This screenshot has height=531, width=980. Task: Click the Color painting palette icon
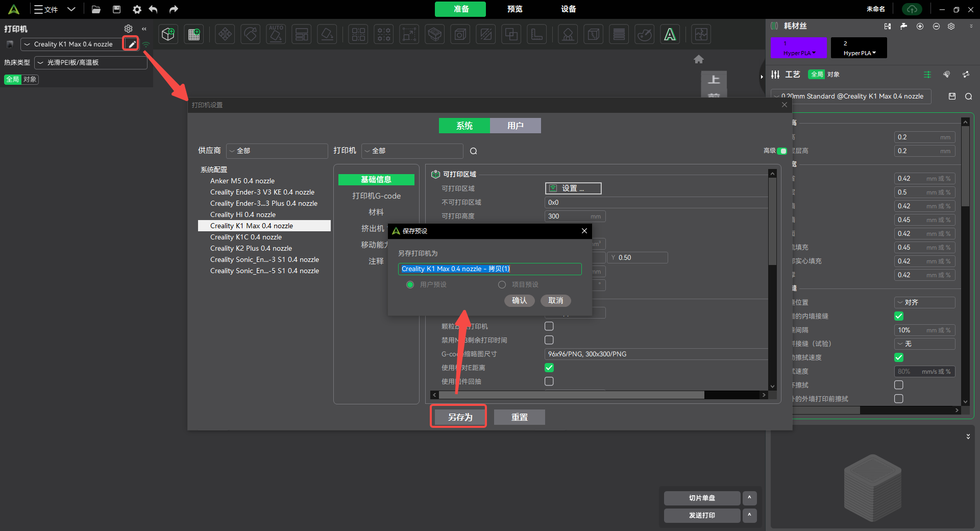(x=645, y=34)
